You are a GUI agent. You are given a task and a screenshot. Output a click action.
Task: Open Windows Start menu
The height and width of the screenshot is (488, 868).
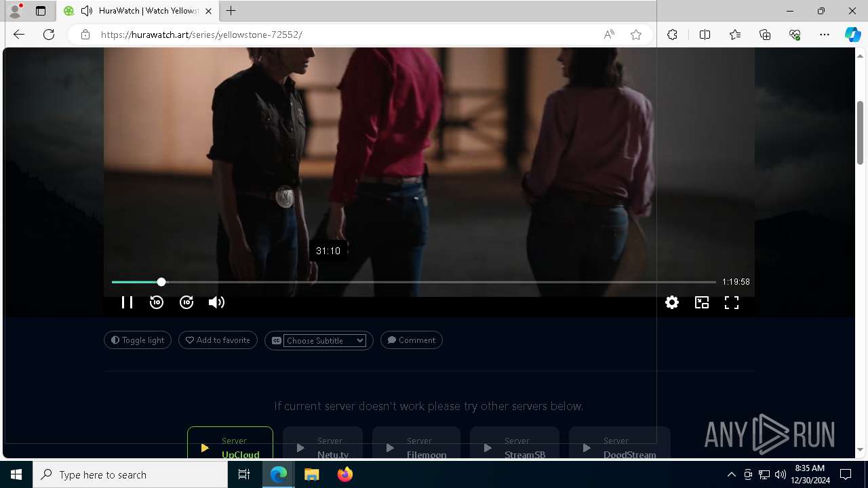16,474
